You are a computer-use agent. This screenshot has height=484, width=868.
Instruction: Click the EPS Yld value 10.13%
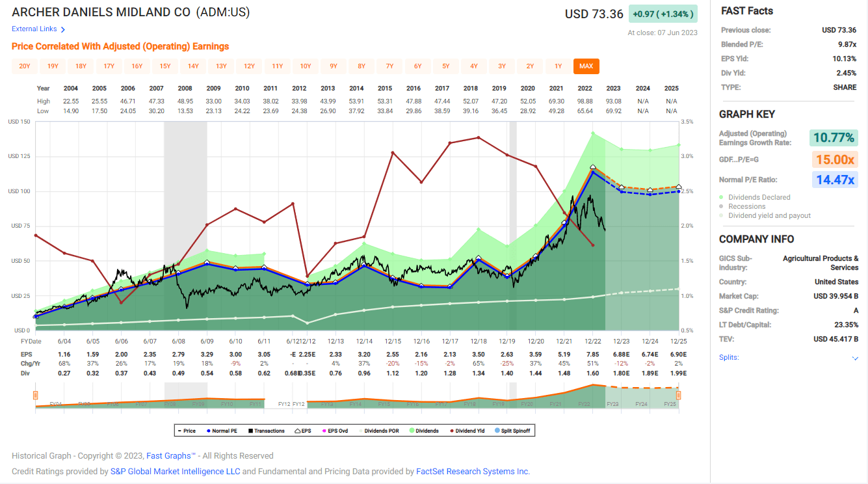point(843,59)
